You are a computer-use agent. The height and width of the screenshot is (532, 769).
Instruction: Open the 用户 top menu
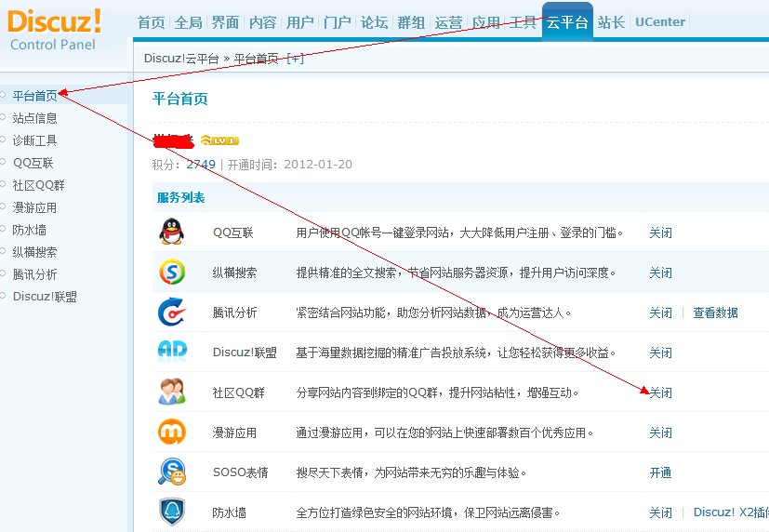[300, 22]
